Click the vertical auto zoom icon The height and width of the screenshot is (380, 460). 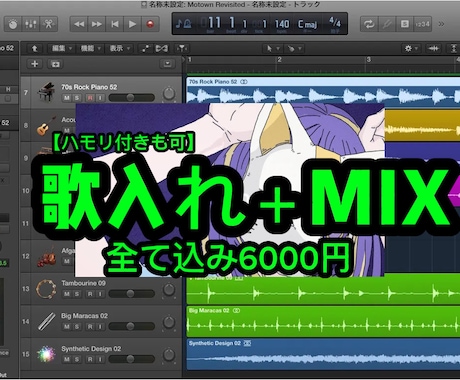click(x=453, y=49)
